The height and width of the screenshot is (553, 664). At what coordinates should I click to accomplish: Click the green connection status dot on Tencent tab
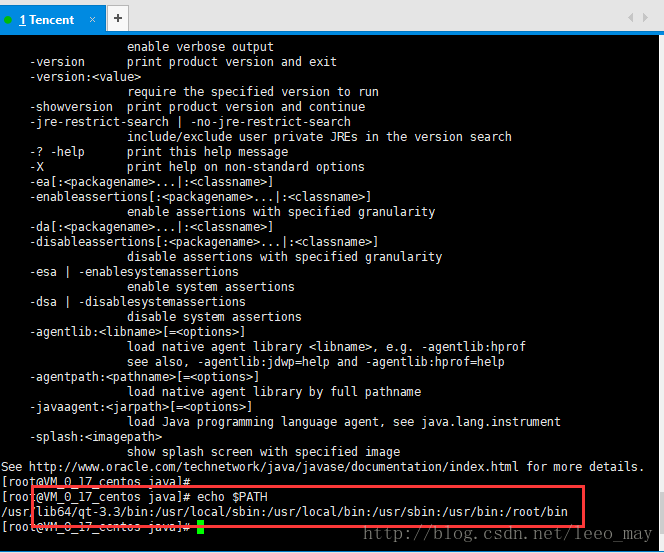pos(8,20)
